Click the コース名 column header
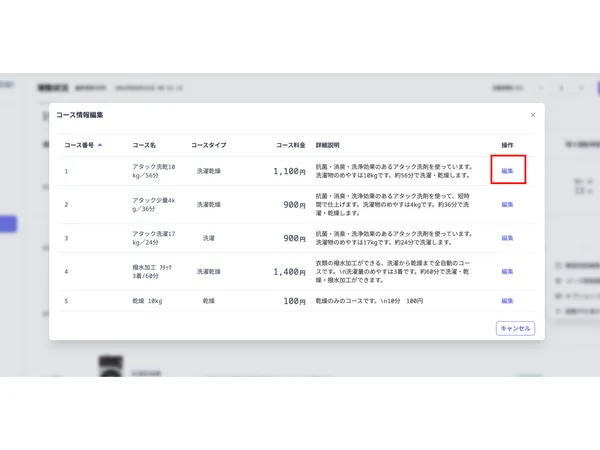The image size is (600, 450). [x=145, y=145]
